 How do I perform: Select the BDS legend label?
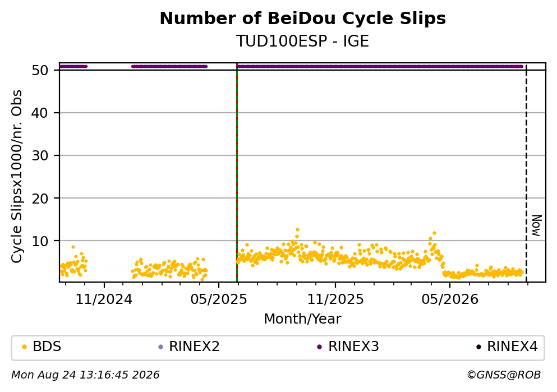tap(47, 347)
